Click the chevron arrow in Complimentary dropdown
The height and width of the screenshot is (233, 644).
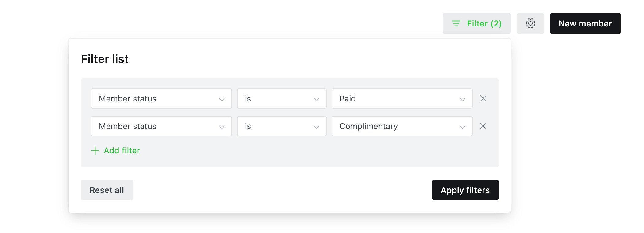click(463, 127)
